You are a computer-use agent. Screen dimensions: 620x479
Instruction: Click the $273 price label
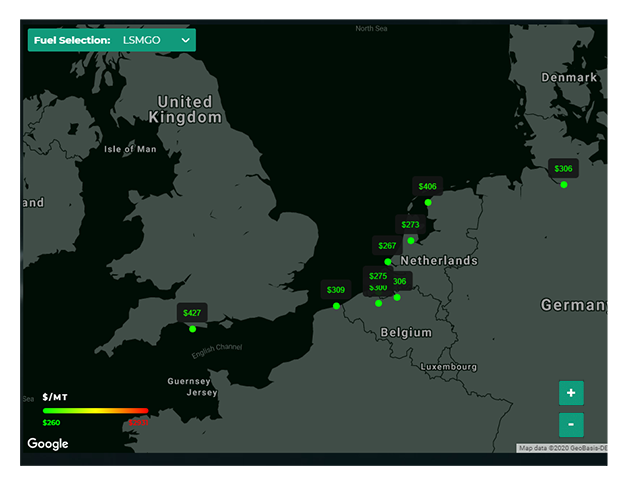410,225
